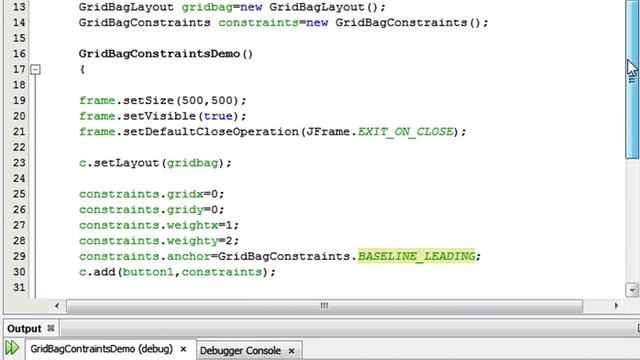Screen dimensions: 640x360
Task: Click the gridbag variable declaration on line 13
Action: pos(207,7)
